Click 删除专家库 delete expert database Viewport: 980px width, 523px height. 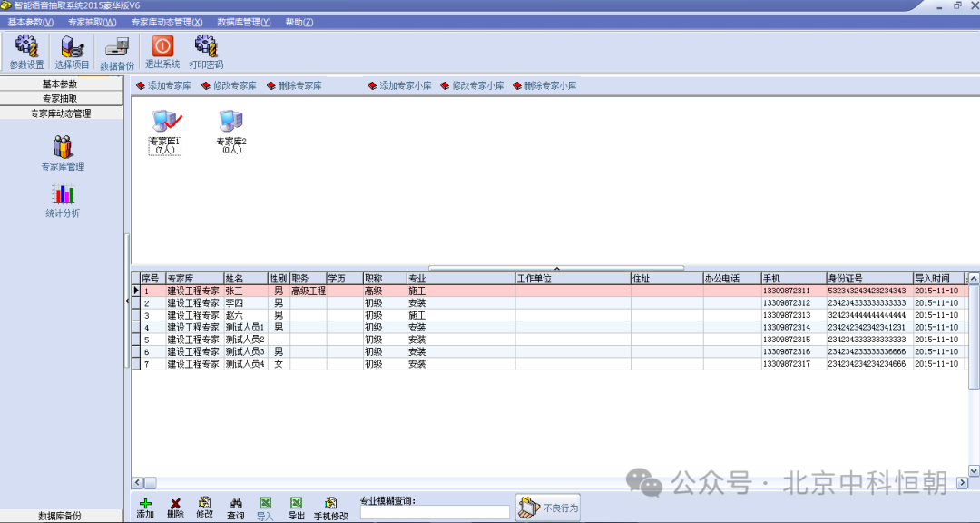[x=294, y=85]
